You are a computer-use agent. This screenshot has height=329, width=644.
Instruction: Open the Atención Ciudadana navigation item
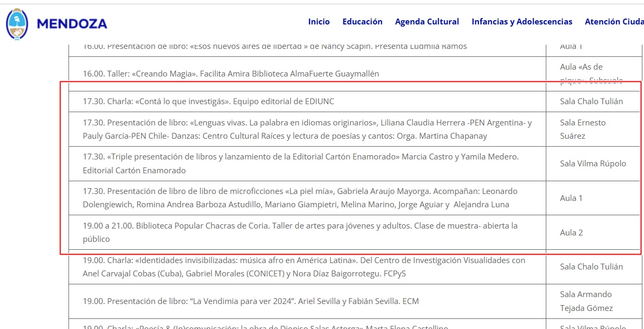click(x=613, y=22)
